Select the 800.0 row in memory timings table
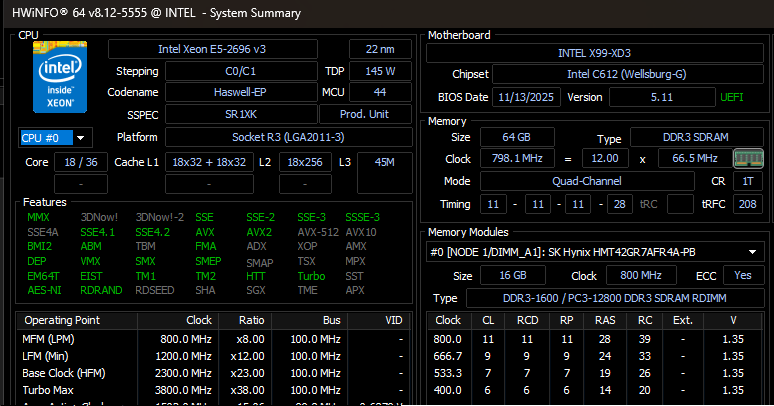The image size is (774, 406). 595,339
